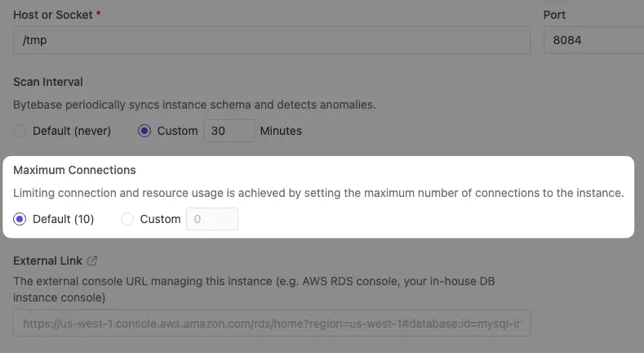Select Custom scan interval radio button
Viewport: 644px width, 353px height.
144,131
